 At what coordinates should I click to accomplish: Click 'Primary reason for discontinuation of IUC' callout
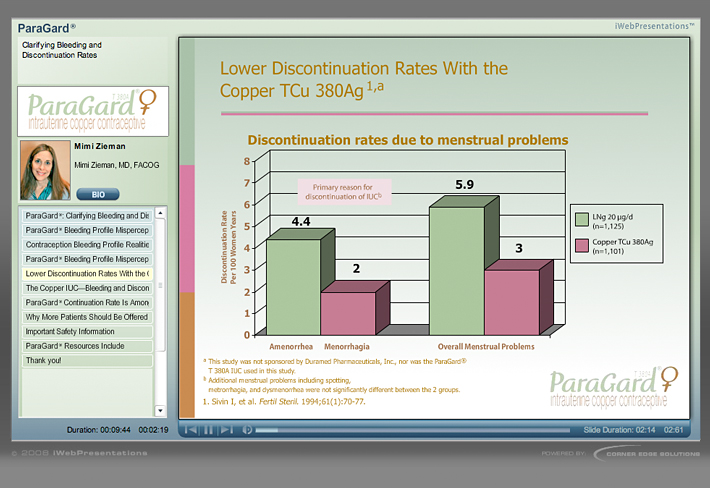344,191
